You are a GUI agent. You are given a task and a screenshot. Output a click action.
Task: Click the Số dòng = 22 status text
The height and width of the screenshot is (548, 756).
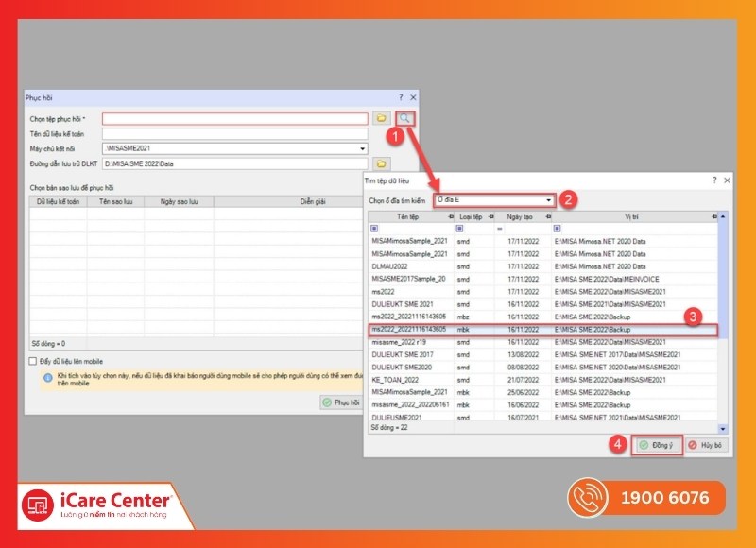[389, 427]
